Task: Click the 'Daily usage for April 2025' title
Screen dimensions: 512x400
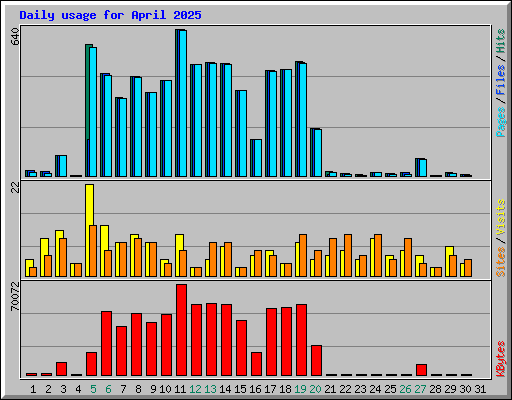Action: pos(110,15)
